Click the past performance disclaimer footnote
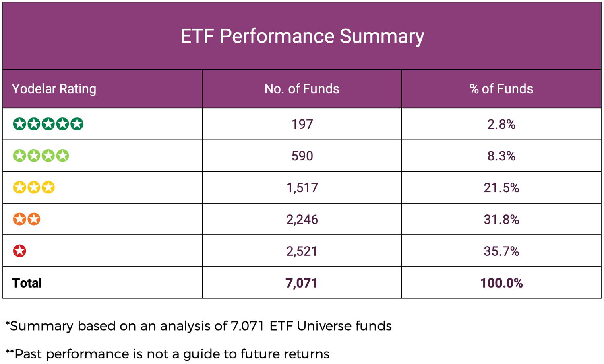Viewport: 604px width, 364px height. tap(168, 354)
